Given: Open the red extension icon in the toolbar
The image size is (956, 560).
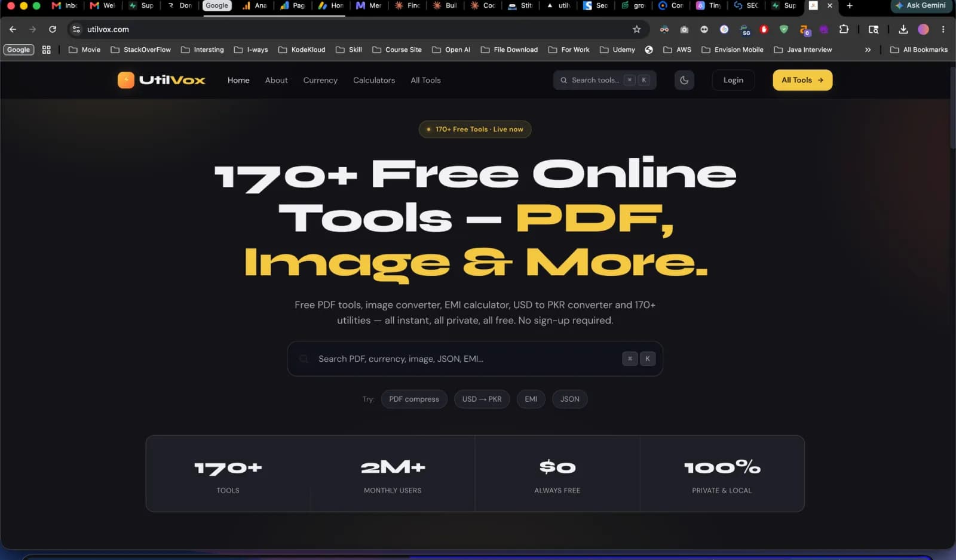Looking at the screenshot, I should [764, 29].
